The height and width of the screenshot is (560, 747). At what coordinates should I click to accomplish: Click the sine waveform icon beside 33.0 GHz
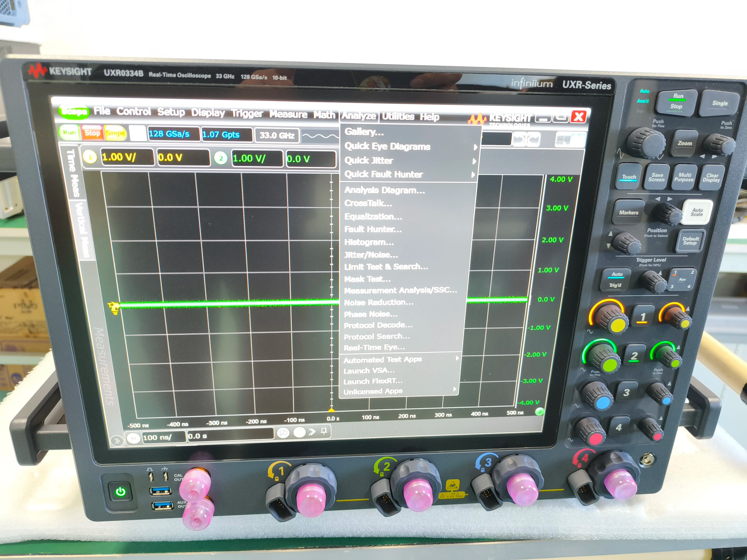tap(320, 136)
